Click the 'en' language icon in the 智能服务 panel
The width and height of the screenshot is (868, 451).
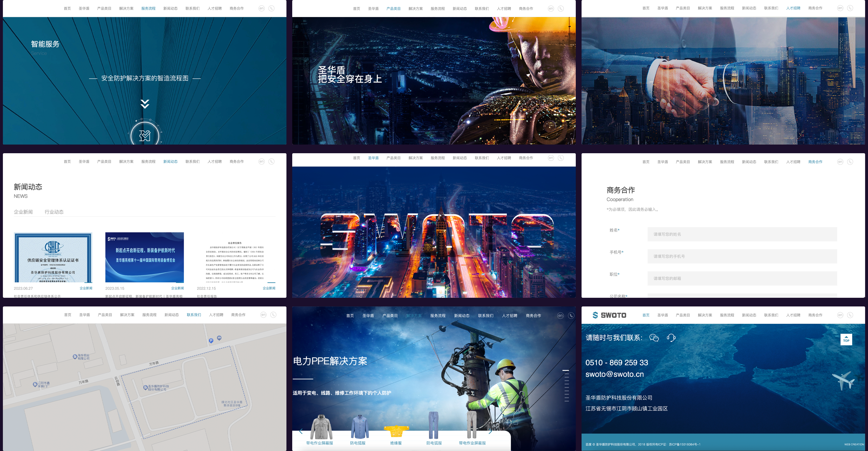(x=262, y=8)
